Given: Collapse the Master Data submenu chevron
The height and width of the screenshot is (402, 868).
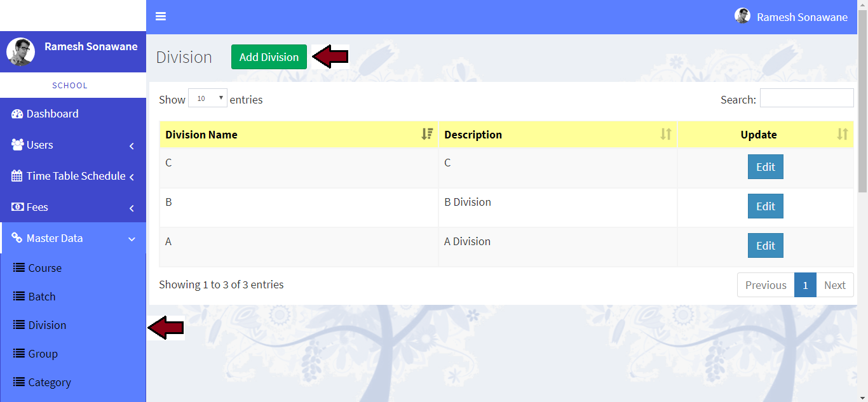Looking at the screenshot, I should click(132, 239).
